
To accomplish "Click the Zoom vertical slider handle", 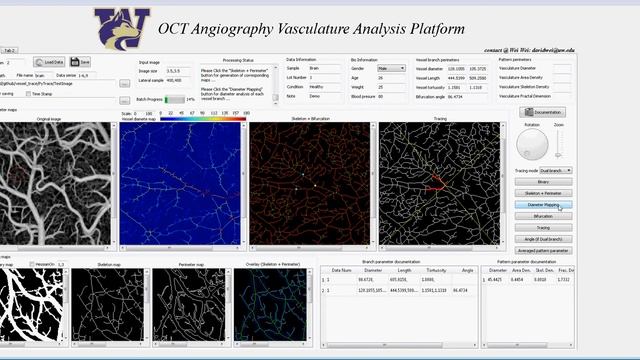I will (558, 155).
